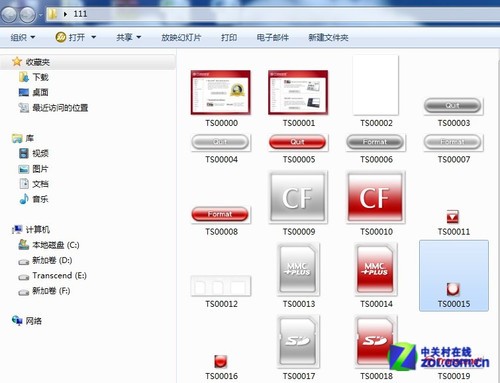This screenshot has width=500, height=383.
Task: Open the TS00000 screenshot thumbnail
Action: [x=221, y=92]
